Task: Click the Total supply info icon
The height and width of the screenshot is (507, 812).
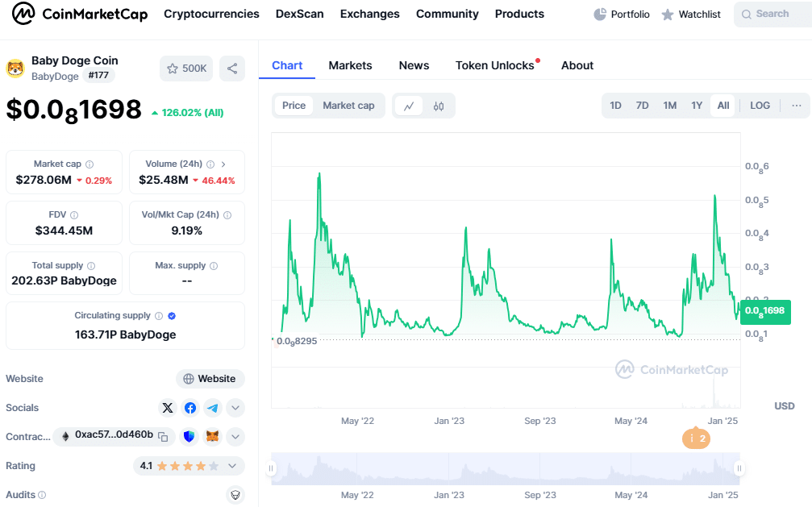Action: pyautogui.click(x=91, y=266)
